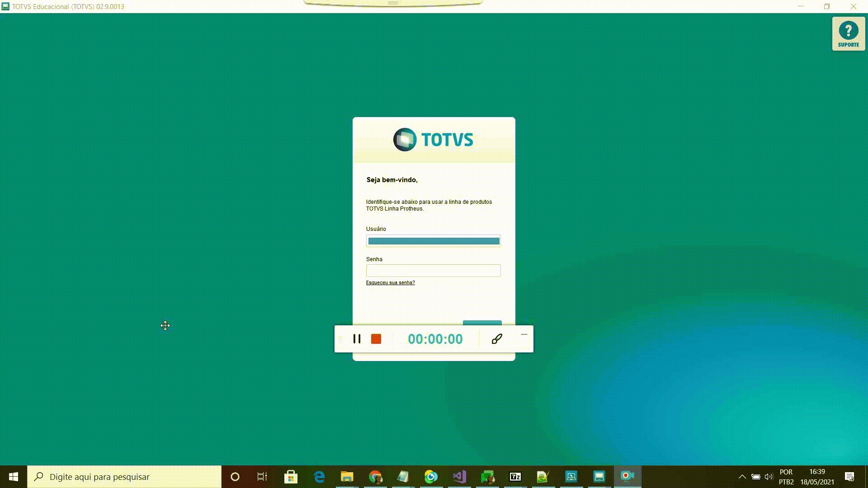Close the TOTVS Educacional window

854,6
